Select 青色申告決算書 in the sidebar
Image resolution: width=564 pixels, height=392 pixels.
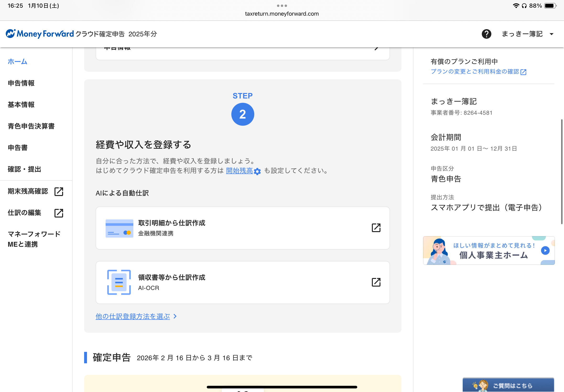click(x=31, y=126)
